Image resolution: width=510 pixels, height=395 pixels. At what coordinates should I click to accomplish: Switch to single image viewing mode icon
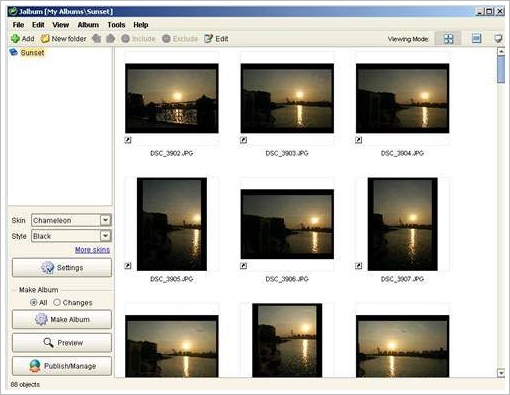click(x=476, y=39)
